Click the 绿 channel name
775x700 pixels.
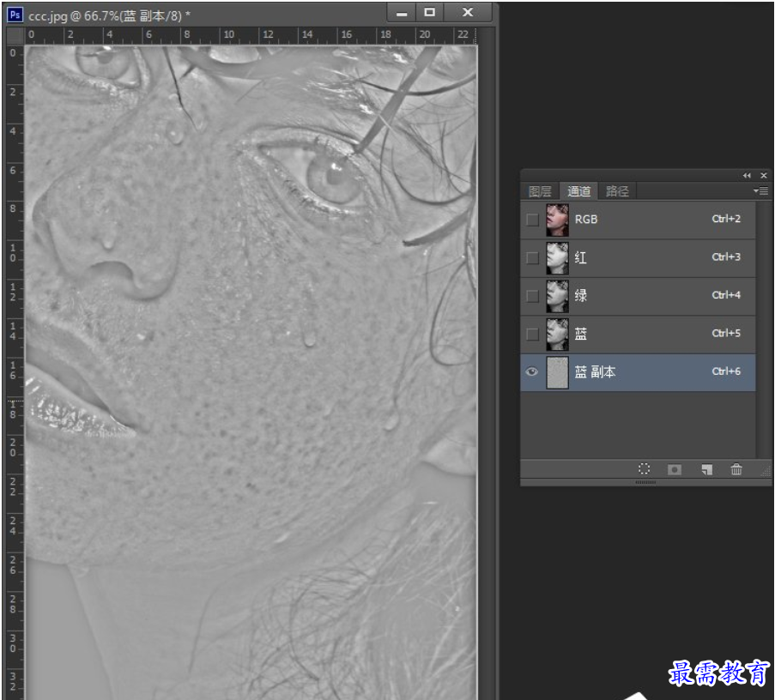(581, 296)
